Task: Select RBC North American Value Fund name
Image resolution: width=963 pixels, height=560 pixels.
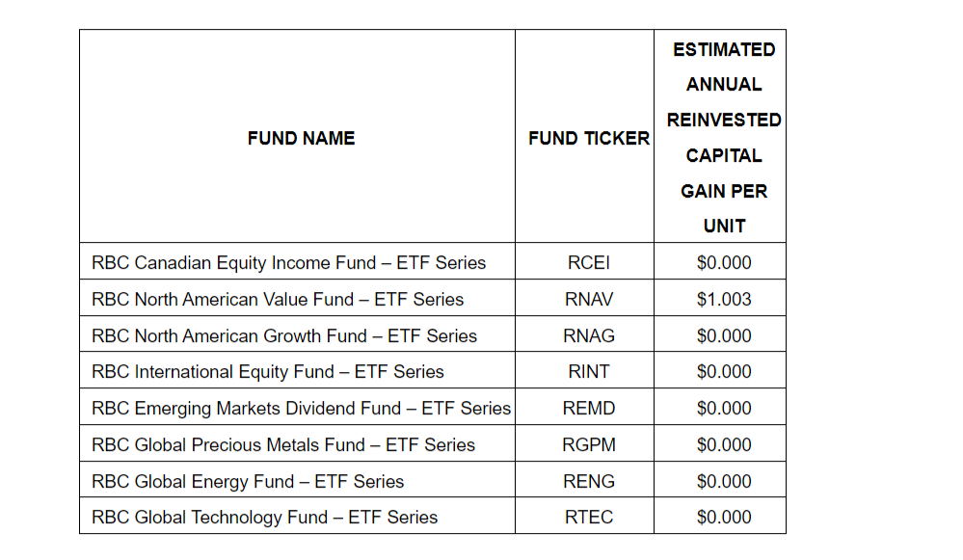Action: click(278, 299)
